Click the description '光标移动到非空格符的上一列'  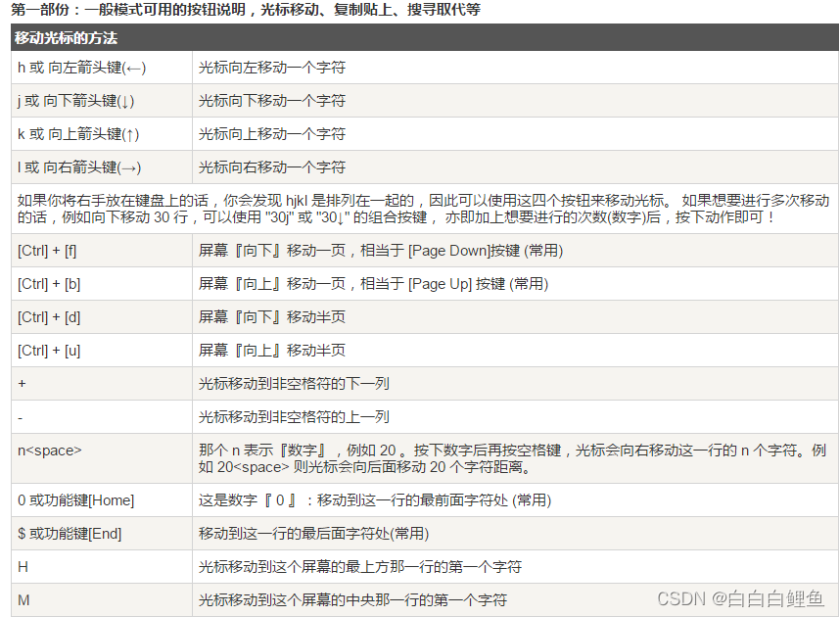(x=294, y=416)
